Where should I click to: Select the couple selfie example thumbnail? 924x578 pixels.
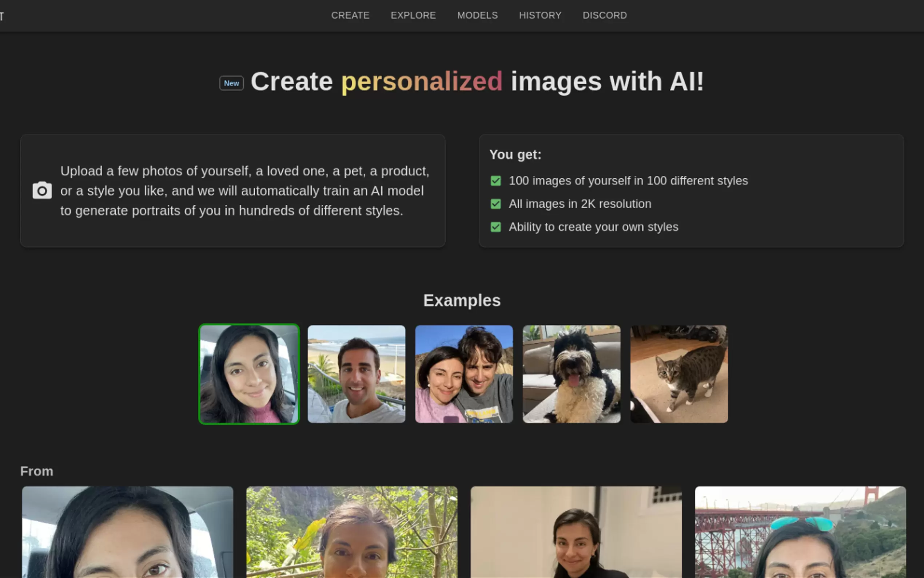click(464, 374)
